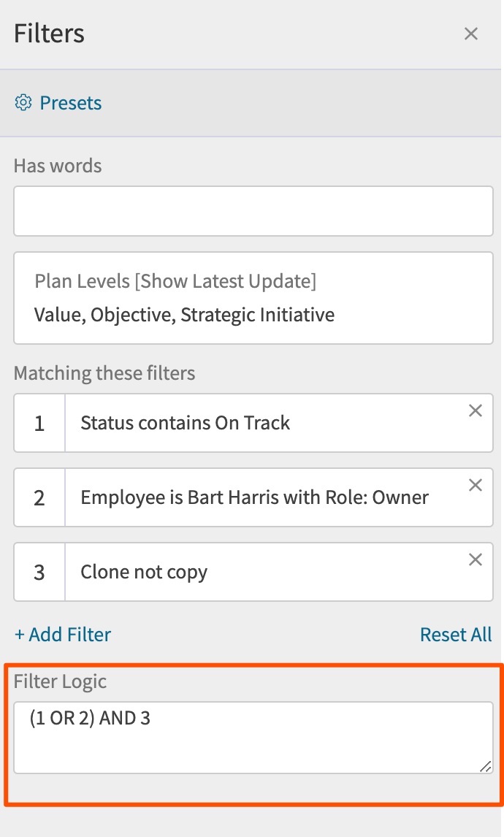The width and height of the screenshot is (504, 837).
Task: Click the number 1 beside the first filter
Action: [x=39, y=423]
